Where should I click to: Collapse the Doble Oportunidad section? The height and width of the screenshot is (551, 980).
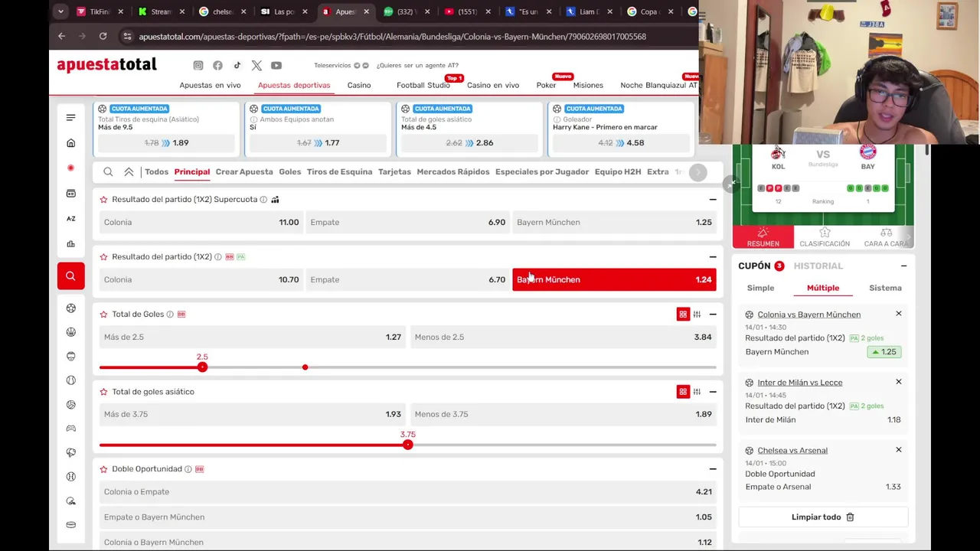(713, 469)
